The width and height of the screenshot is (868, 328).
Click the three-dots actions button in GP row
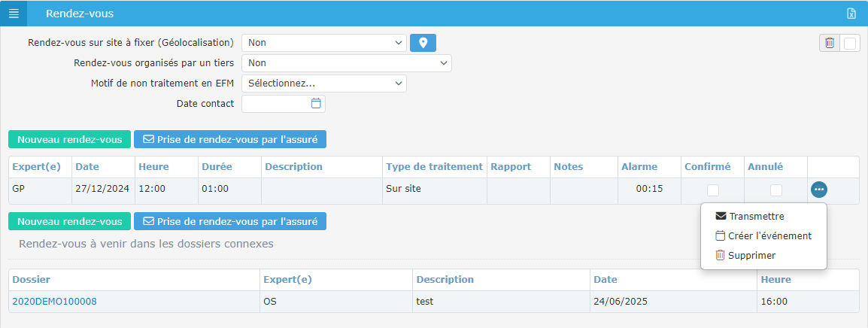(x=819, y=190)
